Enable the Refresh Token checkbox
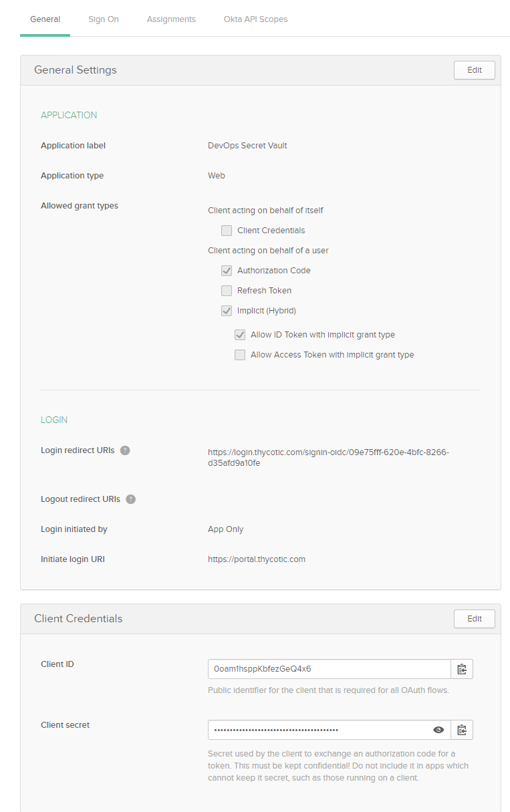 click(227, 291)
